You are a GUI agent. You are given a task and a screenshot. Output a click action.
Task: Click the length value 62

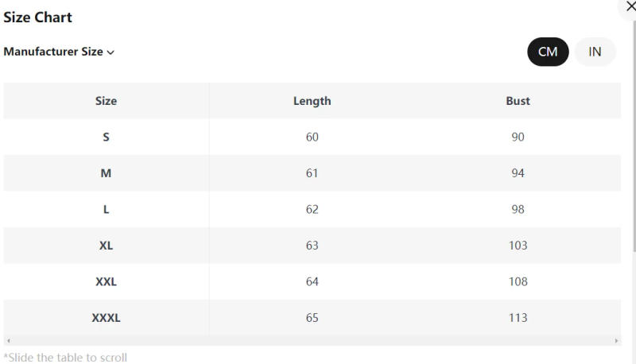[312, 210]
